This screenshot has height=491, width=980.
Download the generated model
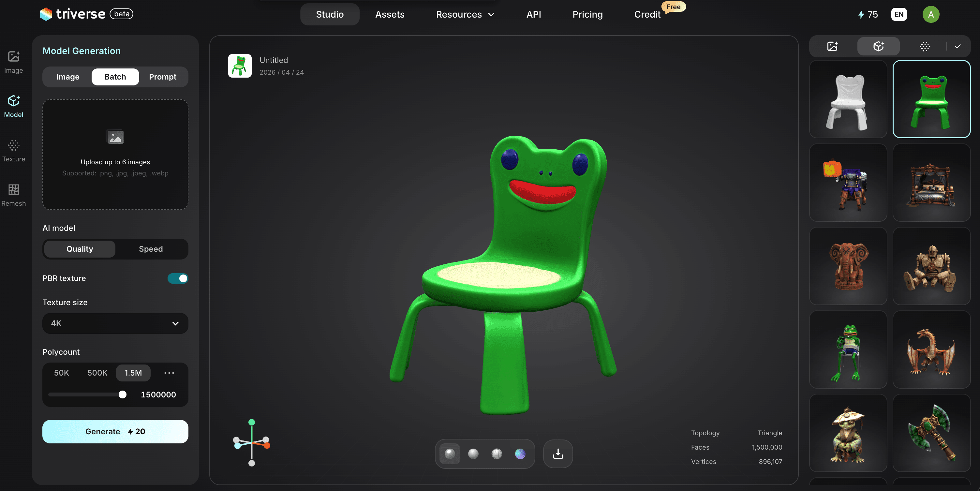tap(558, 454)
